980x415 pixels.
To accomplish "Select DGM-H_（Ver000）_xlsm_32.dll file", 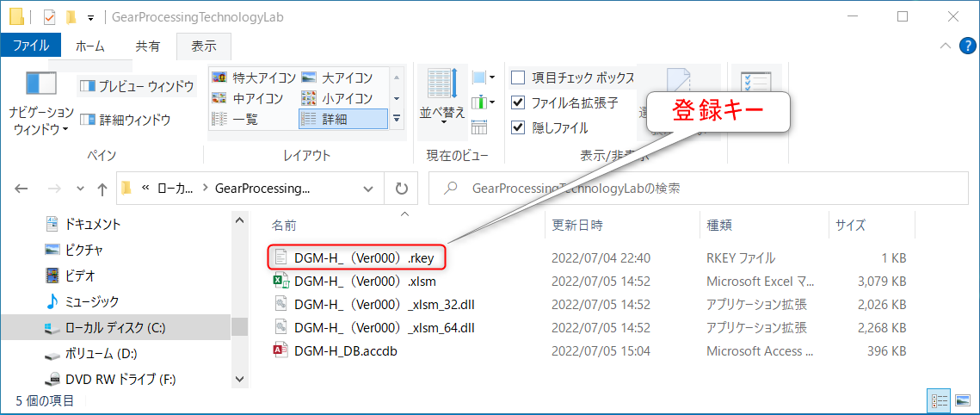I will click(x=385, y=305).
